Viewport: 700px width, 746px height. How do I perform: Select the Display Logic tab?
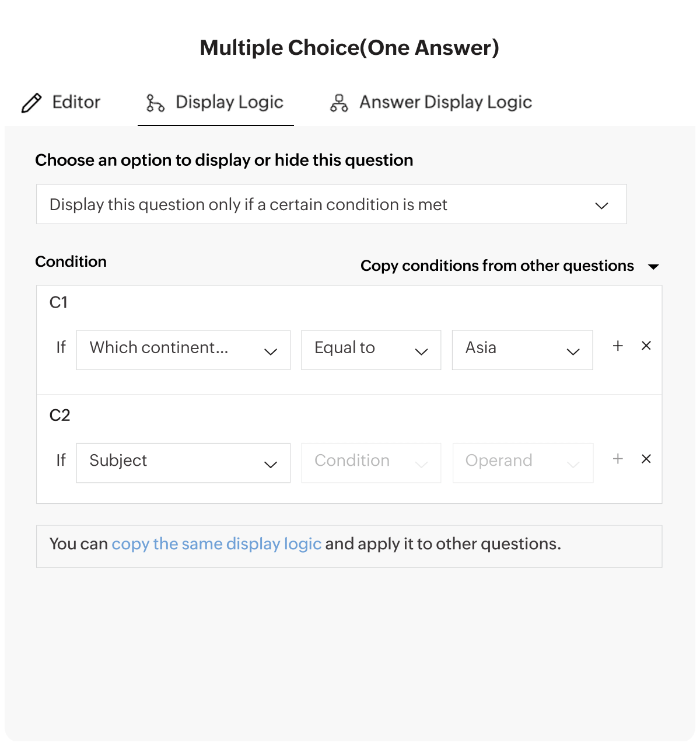point(229,102)
